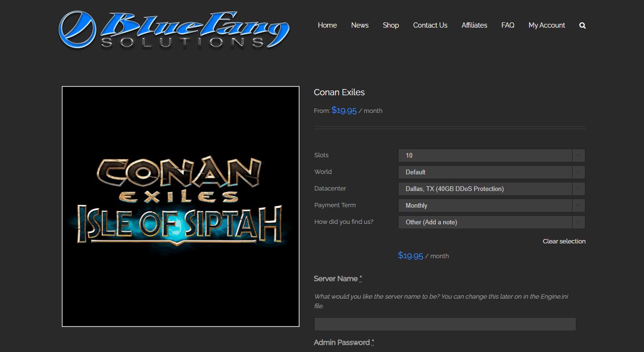Viewport: 644px width, 352px height.
Task: Select the Conan Exiles product title
Action: (x=339, y=92)
